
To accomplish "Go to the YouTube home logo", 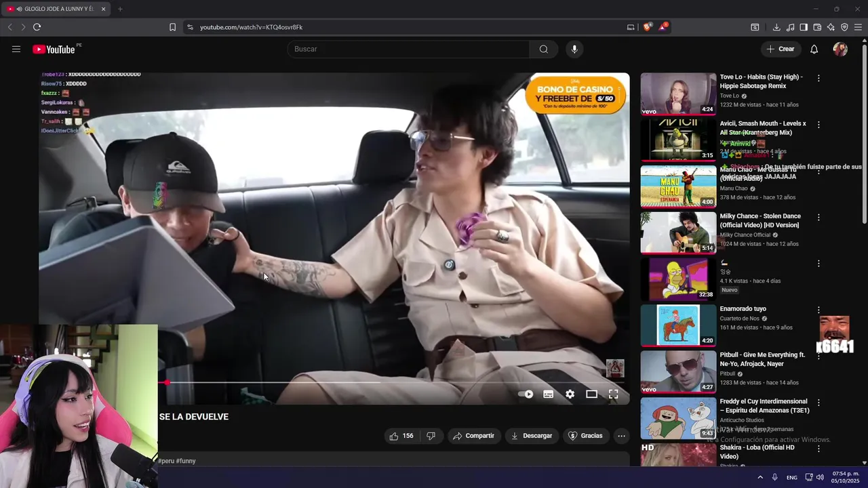I will click(x=54, y=49).
